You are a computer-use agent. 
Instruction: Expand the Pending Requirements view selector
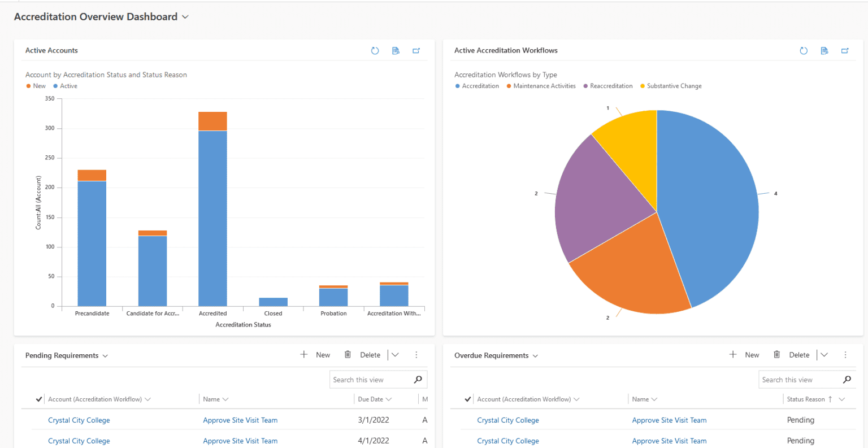pos(105,355)
